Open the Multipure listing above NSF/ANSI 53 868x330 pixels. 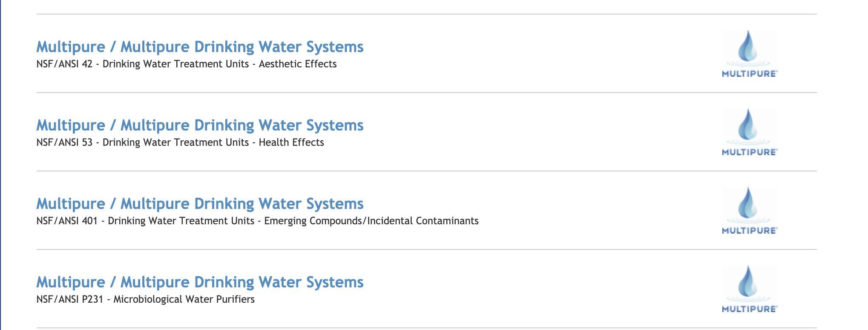200,125
